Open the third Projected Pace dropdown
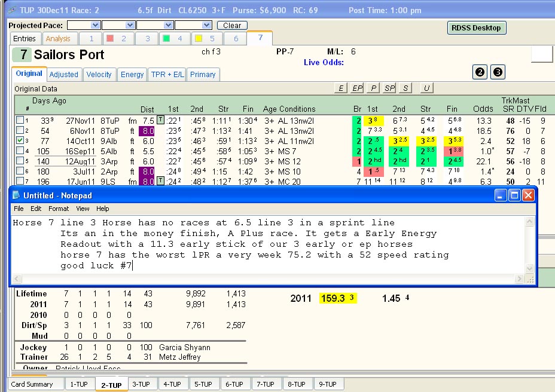This screenshot has width=555, height=392. (x=168, y=25)
